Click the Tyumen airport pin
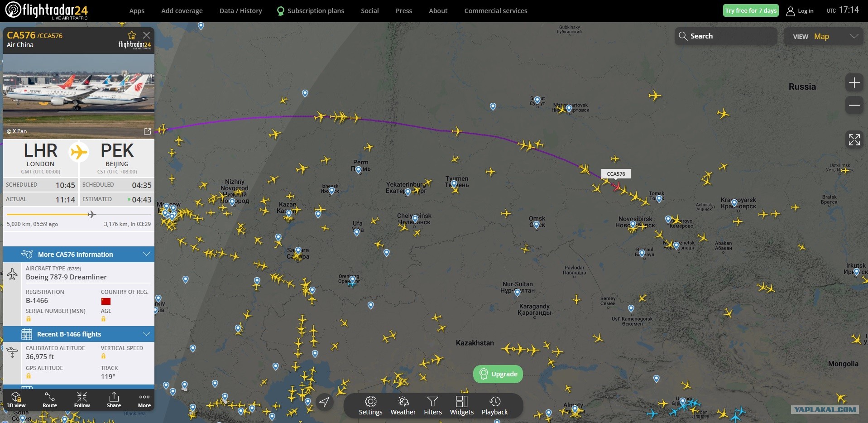The height and width of the screenshot is (423, 868). pos(454,184)
